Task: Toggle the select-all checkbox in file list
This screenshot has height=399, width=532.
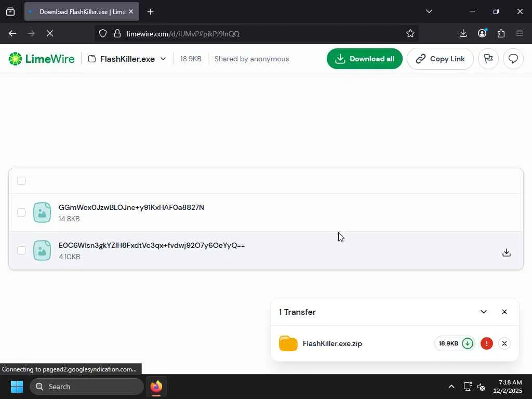Action: coord(21,181)
